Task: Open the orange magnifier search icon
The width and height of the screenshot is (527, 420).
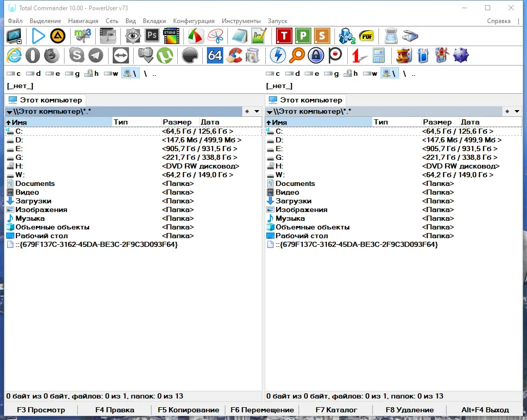Action: [297, 55]
